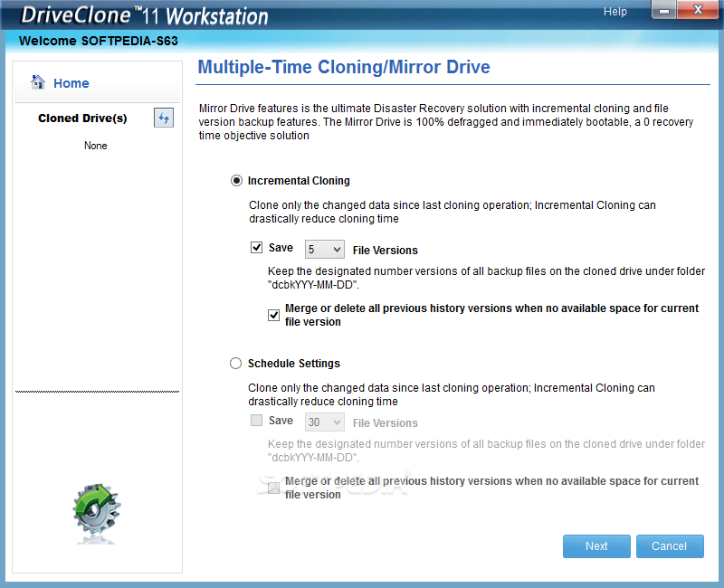Toggle Merge or delete checkbox under Schedule Settings
724x588 pixels.
tap(274, 488)
